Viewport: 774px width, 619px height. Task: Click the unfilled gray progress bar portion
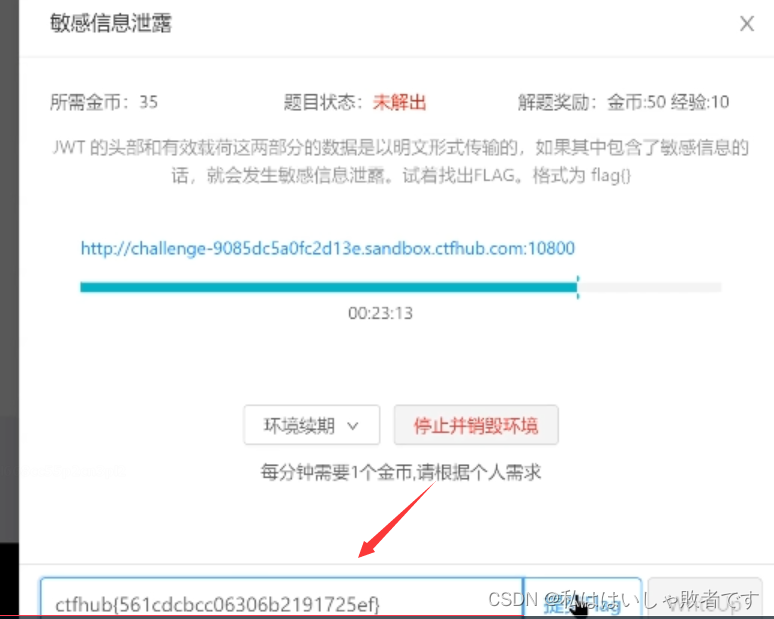[x=650, y=287]
